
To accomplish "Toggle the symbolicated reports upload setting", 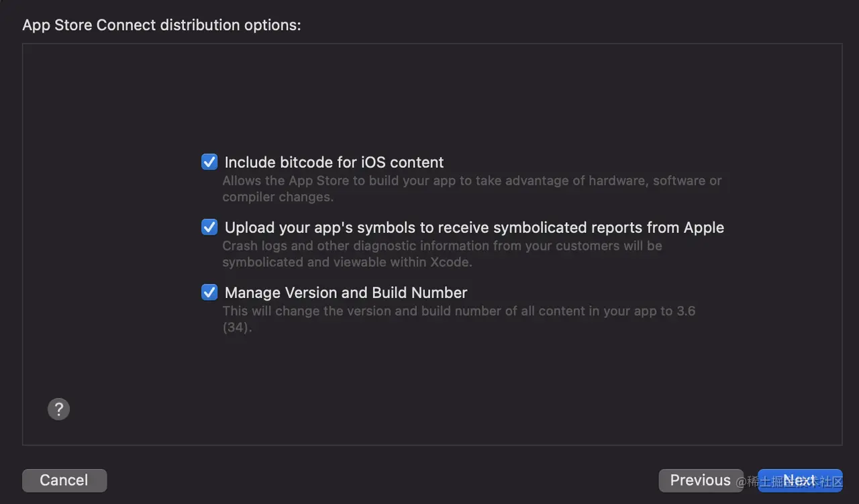I will click(209, 227).
